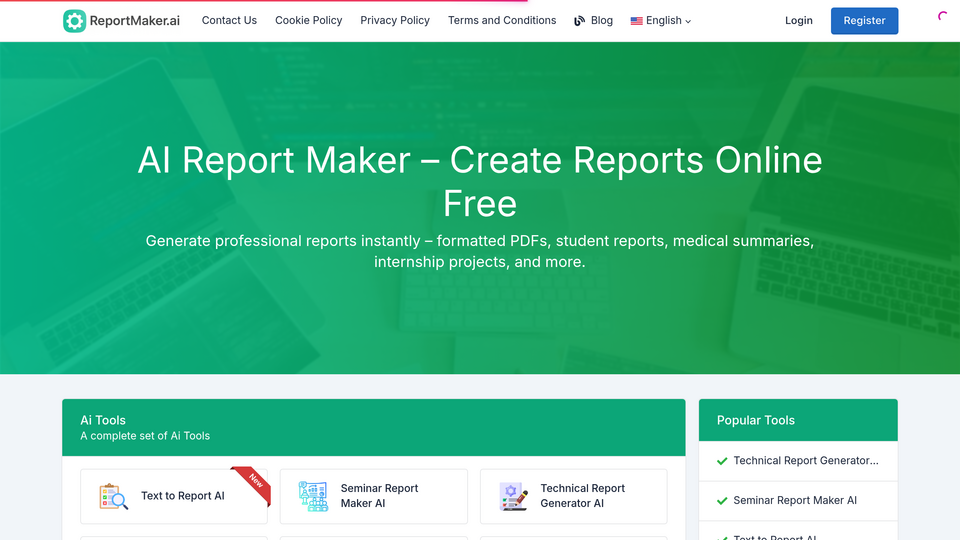Click the ReportMaker.ai gear logo icon
Viewport: 960px width, 540px height.
point(74,21)
